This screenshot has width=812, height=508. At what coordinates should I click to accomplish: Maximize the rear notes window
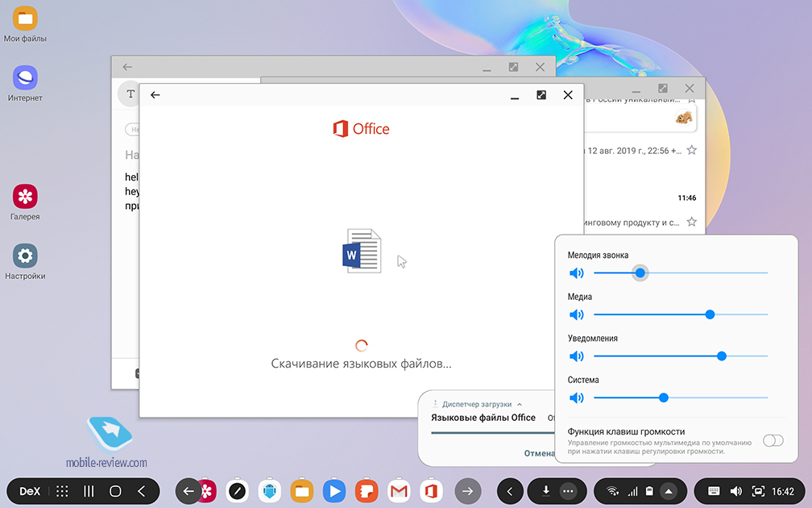pyautogui.click(x=513, y=67)
